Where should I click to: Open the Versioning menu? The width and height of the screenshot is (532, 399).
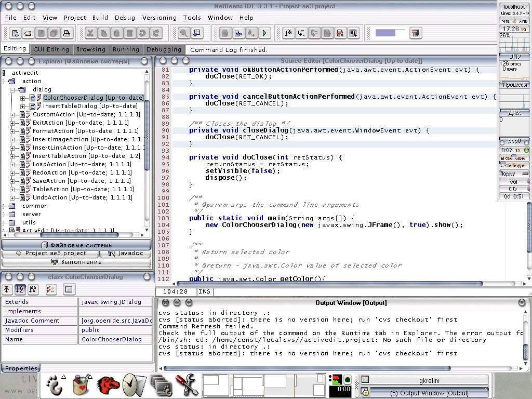(159, 18)
